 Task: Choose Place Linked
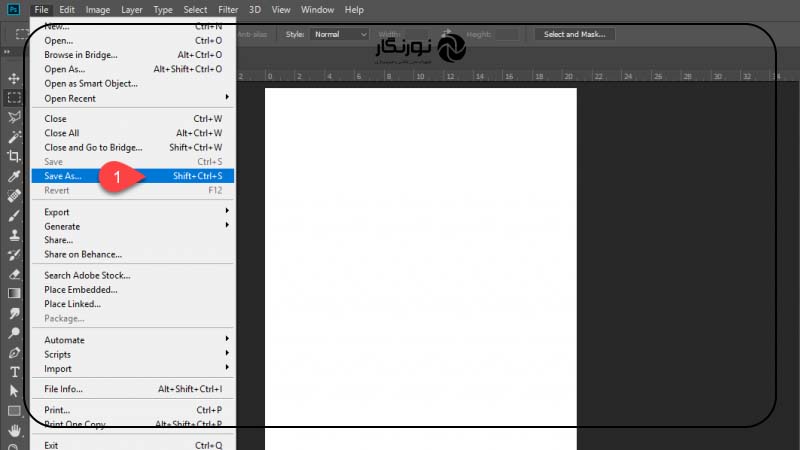(x=133, y=304)
